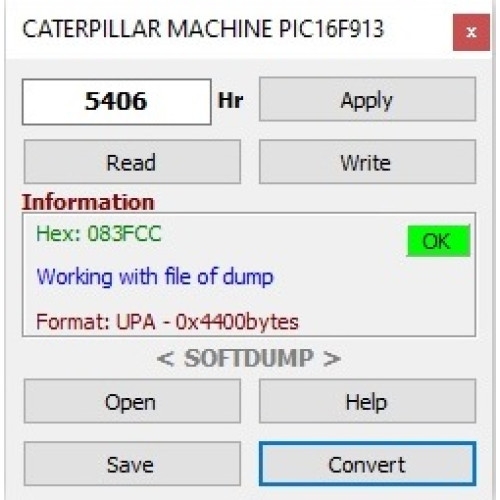Click the SOFTDUMP label
The image size is (500, 500).
[x=249, y=358]
